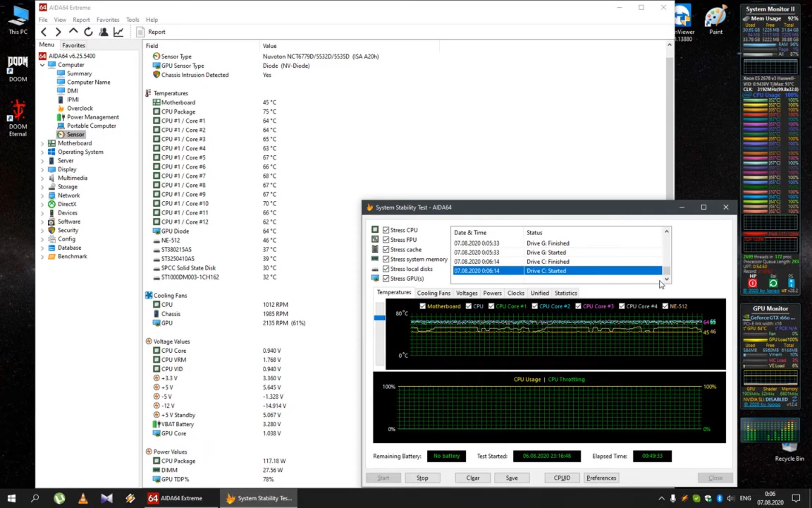Expand the Motherboard tree node
This screenshot has width=812, height=508.
pos(43,143)
